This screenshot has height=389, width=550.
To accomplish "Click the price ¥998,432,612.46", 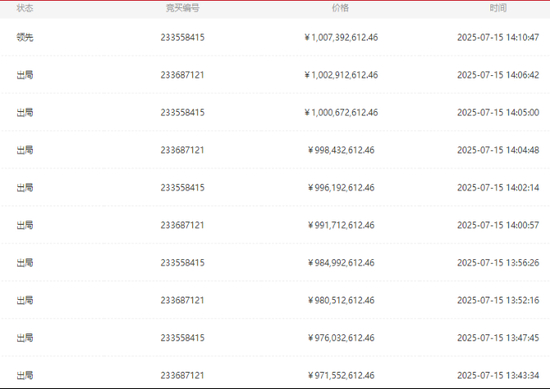I will click(x=341, y=150).
